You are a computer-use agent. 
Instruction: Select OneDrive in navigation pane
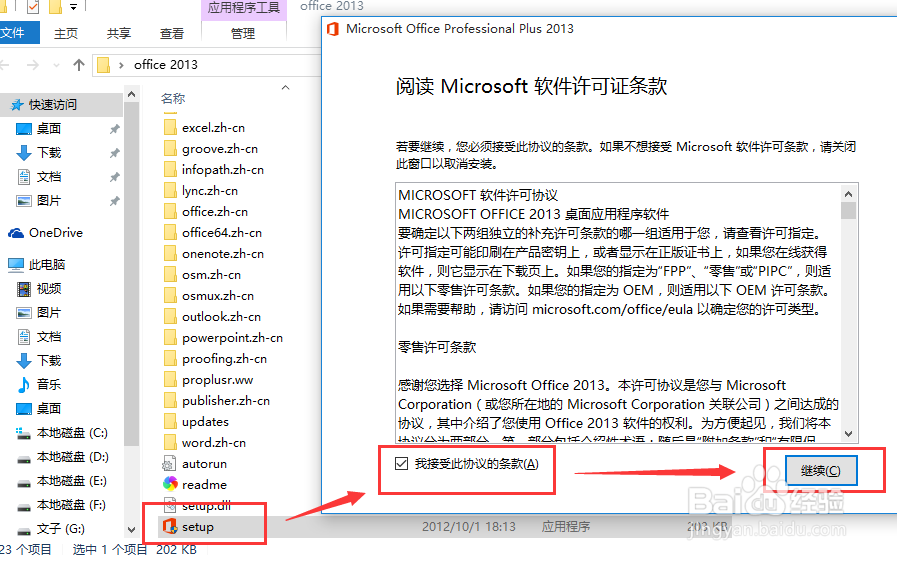[56, 233]
